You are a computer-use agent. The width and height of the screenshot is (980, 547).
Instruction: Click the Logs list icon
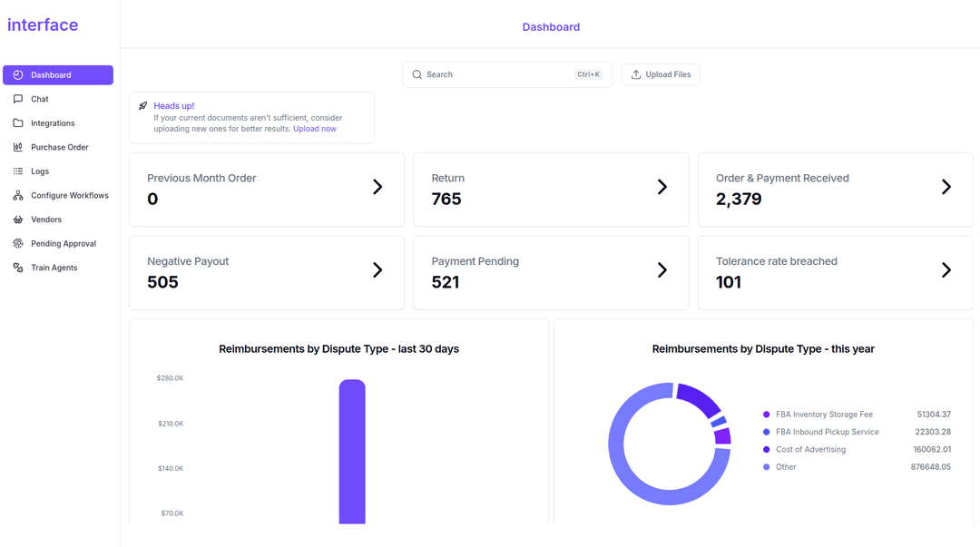(18, 171)
